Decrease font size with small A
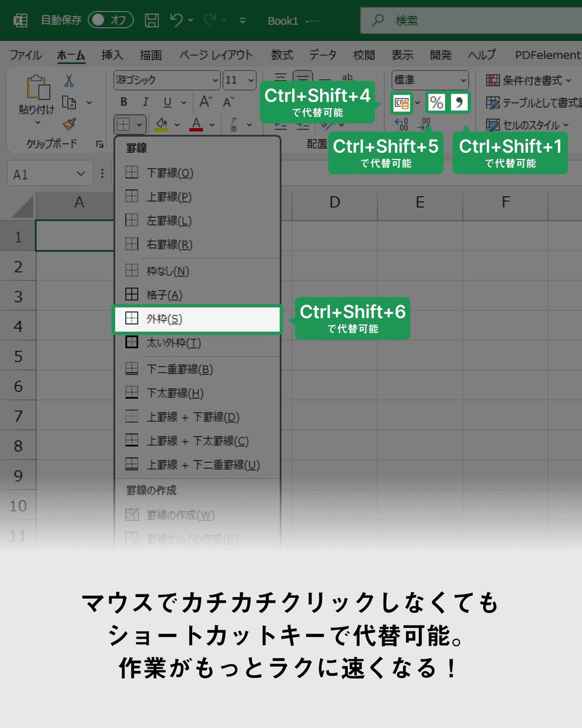The height and width of the screenshot is (728, 582). pos(228,102)
